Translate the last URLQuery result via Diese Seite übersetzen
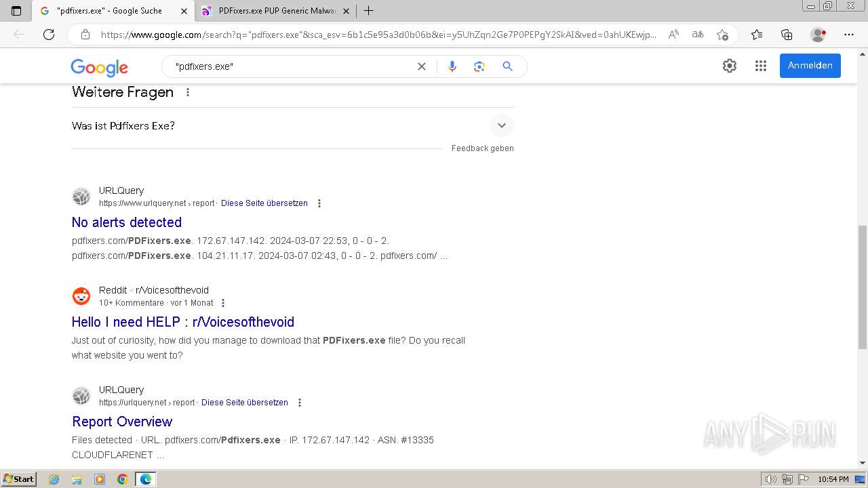868x488 pixels. pos(245,403)
